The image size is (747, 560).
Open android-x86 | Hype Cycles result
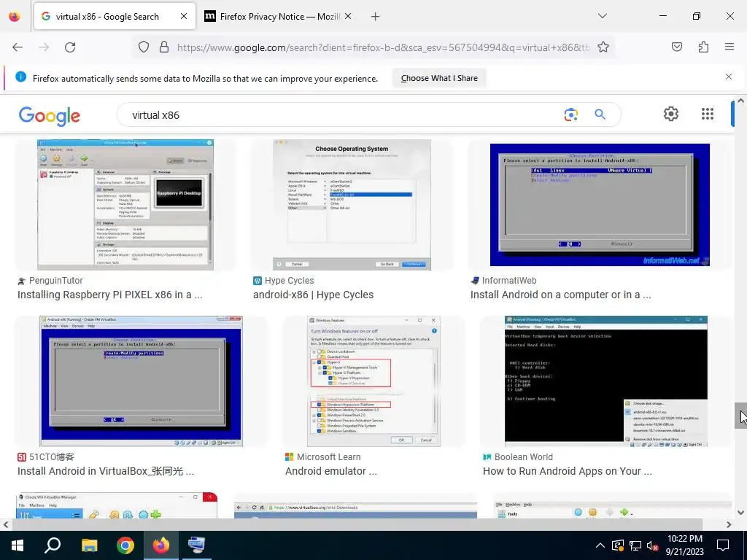click(314, 295)
